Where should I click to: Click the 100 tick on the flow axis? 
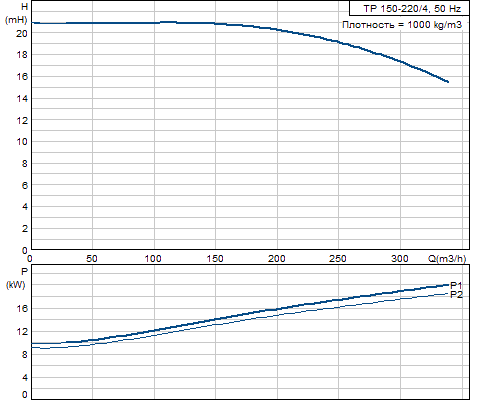(x=153, y=259)
